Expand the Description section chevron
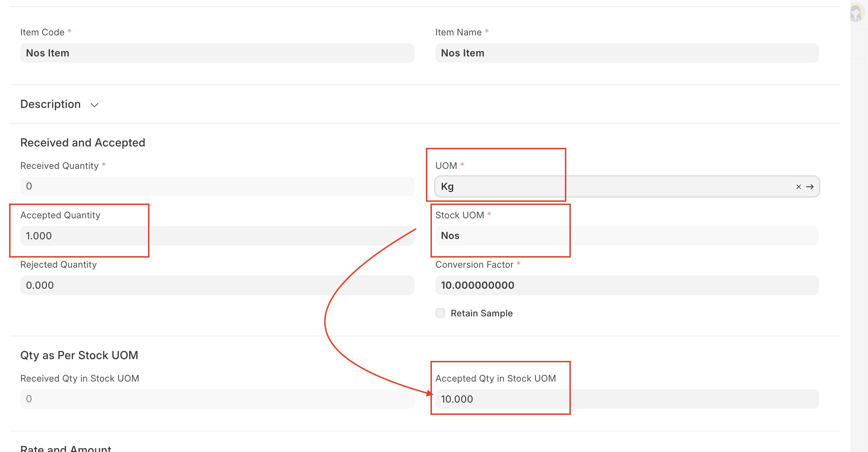Image resolution: width=868 pixels, height=452 pixels. (94, 105)
